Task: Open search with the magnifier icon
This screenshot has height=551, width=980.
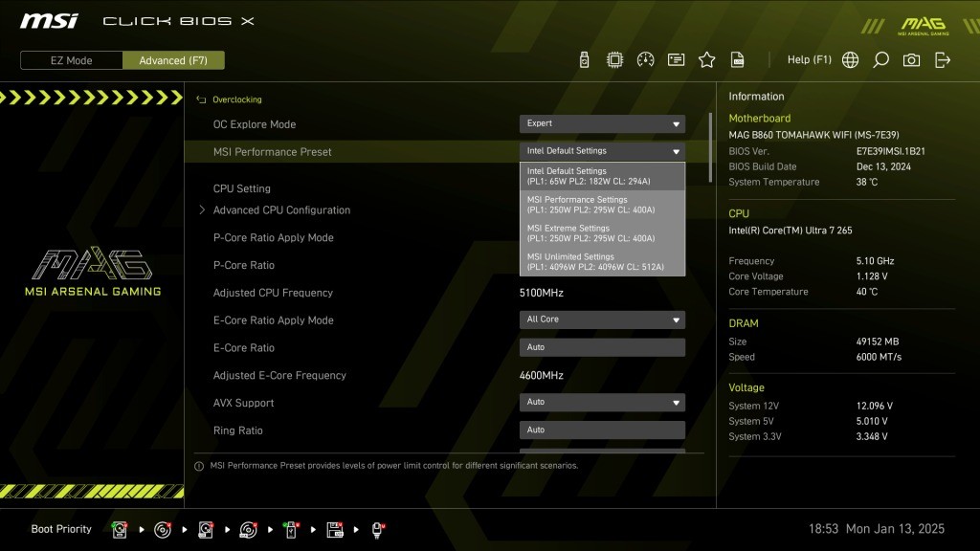Action: [x=880, y=60]
